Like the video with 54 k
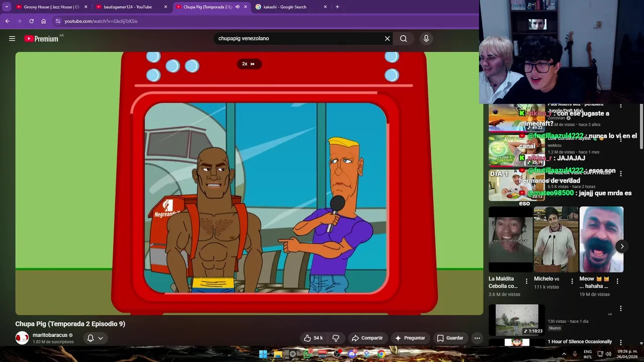644x362 pixels. pyautogui.click(x=313, y=338)
